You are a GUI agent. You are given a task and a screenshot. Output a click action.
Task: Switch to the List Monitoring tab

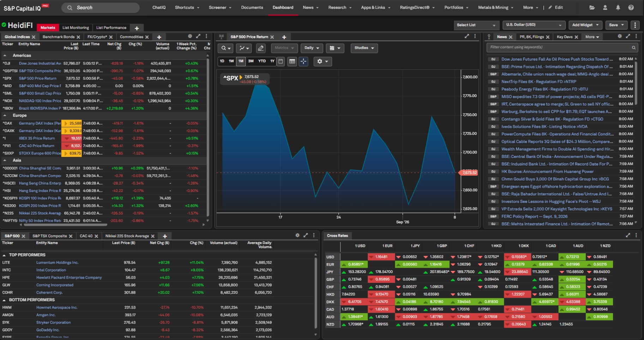pos(76,28)
